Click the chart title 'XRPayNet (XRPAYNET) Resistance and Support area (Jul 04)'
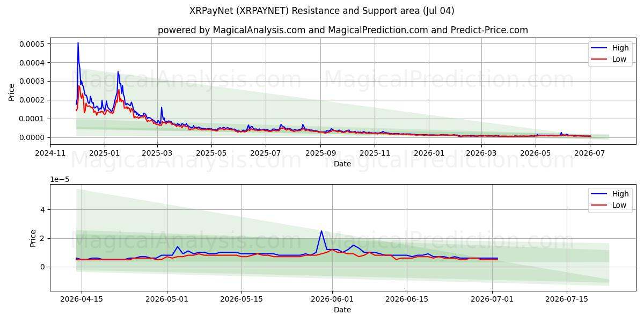Image resolution: width=644 pixels, height=322 pixels. coord(322,11)
